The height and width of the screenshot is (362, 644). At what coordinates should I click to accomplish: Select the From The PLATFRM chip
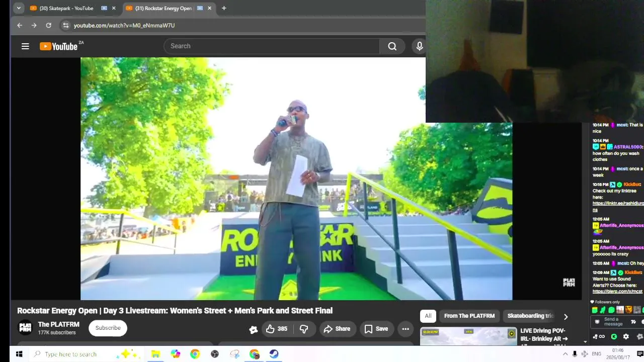tap(469, 316)
